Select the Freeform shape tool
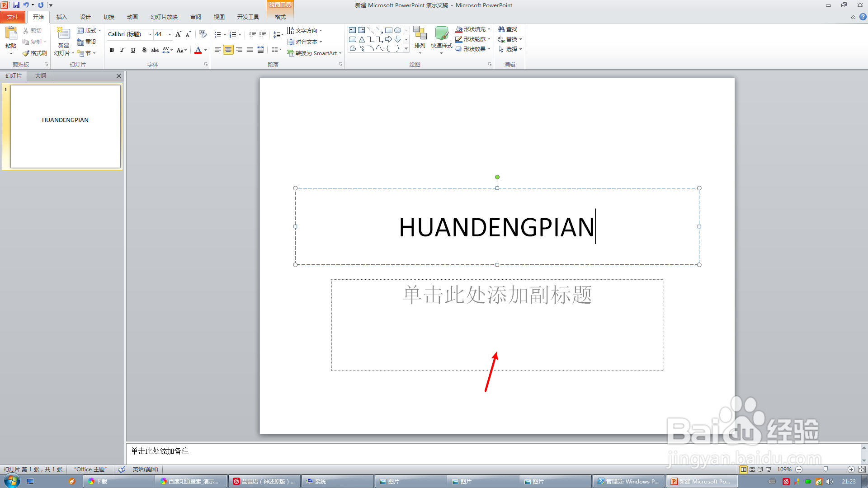 click(x=353, y=48)
